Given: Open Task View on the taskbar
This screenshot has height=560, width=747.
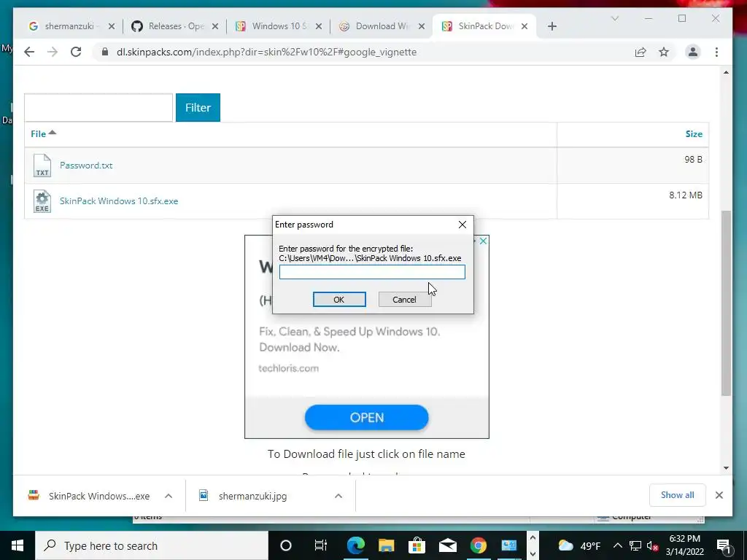Looking at the screenshot, I should pyautogui.click(x=321, y=545).
